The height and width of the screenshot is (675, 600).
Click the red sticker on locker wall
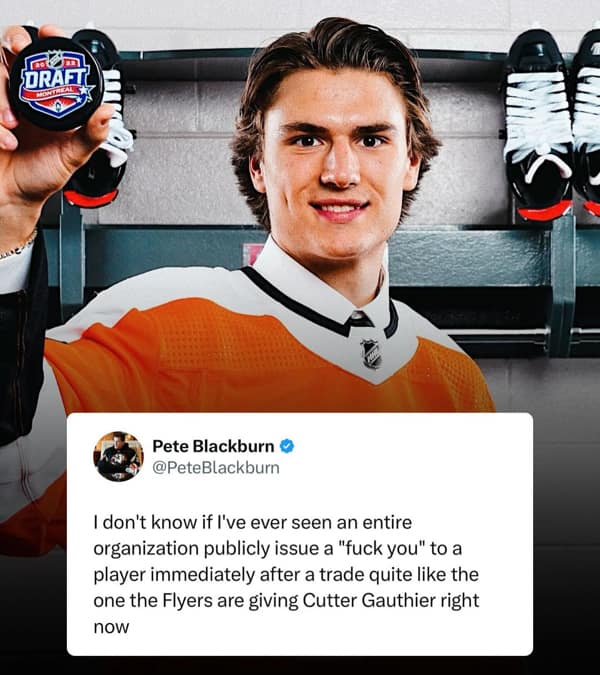pos(251,254)
